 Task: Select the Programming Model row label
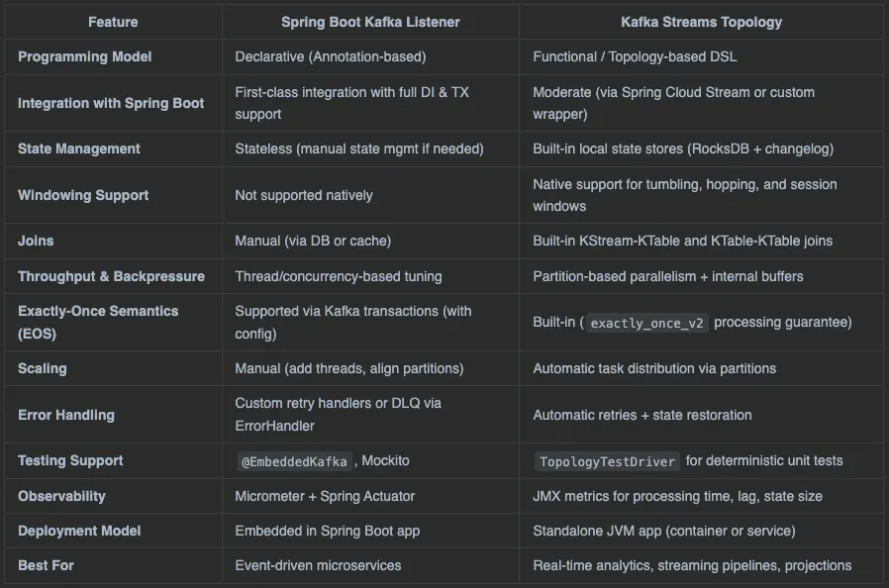coord(84,56)
